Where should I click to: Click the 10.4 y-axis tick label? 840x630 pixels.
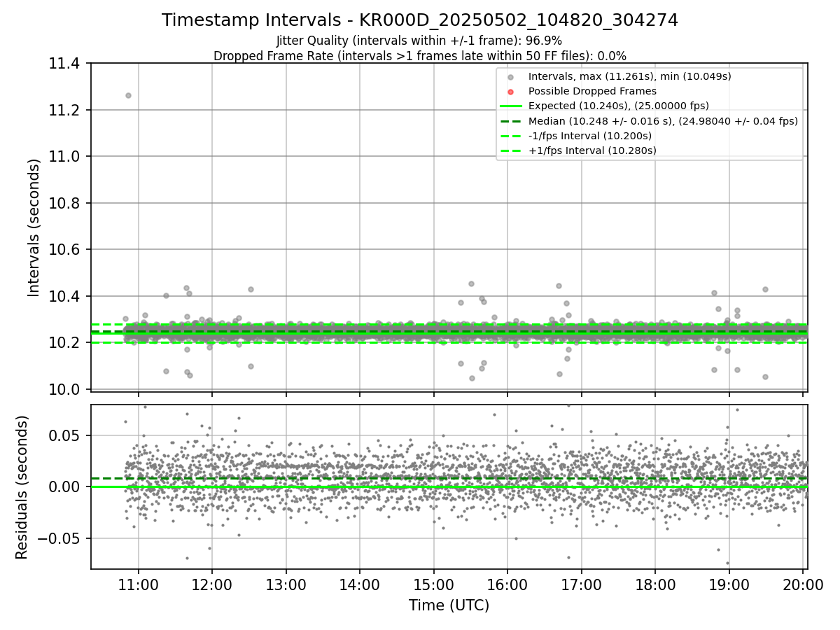[x=64, y=296]
